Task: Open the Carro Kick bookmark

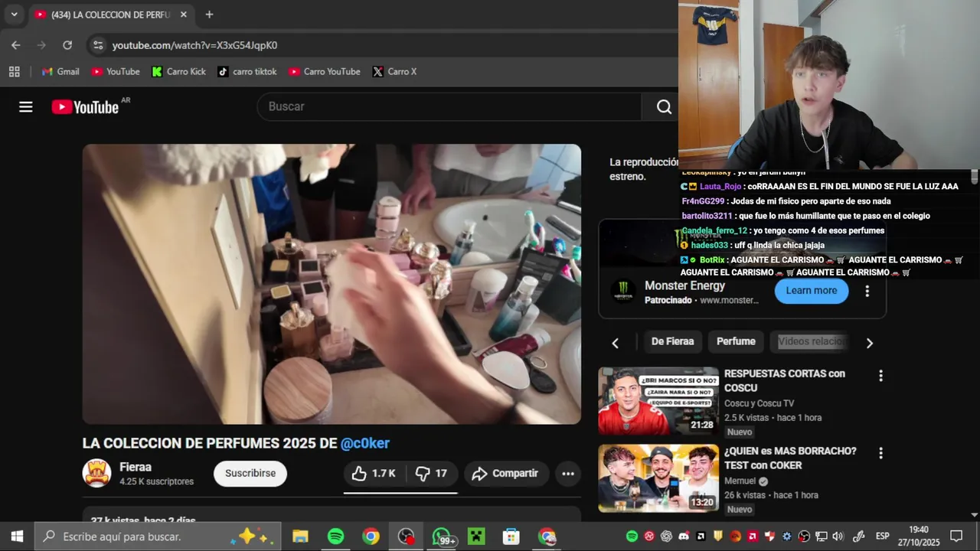Action: (179, 71)
